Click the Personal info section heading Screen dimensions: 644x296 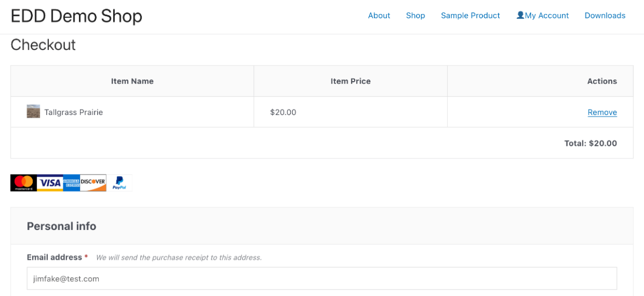[x=62, y=226]
